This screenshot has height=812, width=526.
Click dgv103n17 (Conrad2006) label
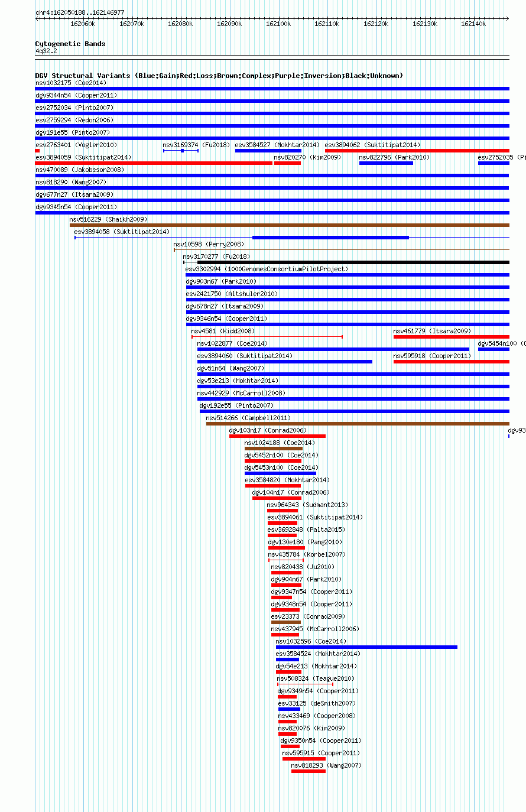pos(268,430)
